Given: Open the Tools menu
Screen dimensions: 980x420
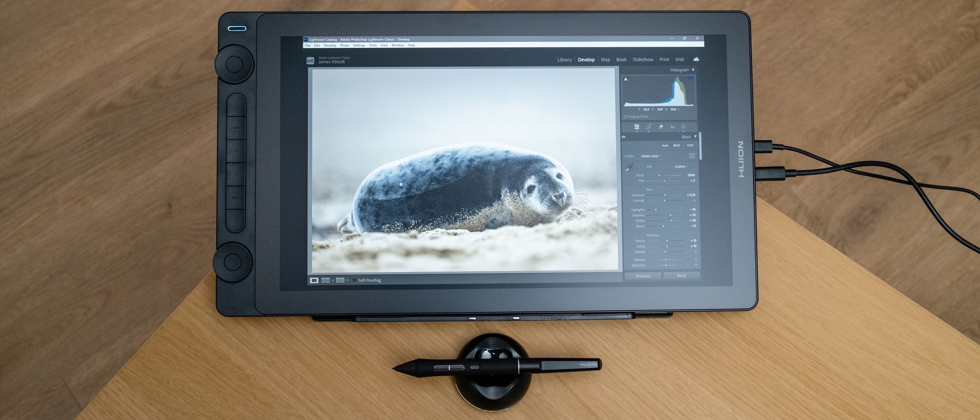Looking at the screenshot, I should 373,45.
